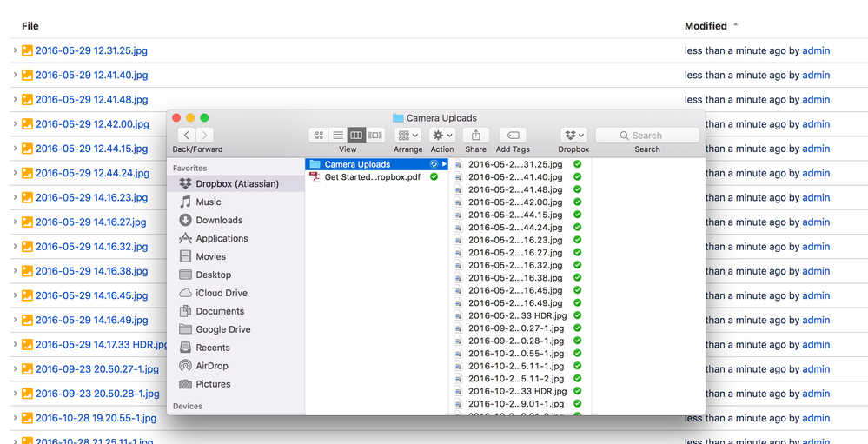Open the Action gear menu
The width and height of the screenshot is (868, 444).
click(442, 135)
